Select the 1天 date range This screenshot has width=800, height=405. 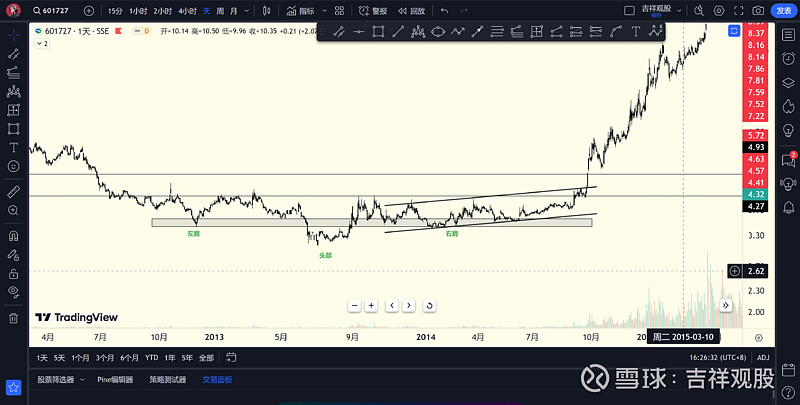(42, 358)
